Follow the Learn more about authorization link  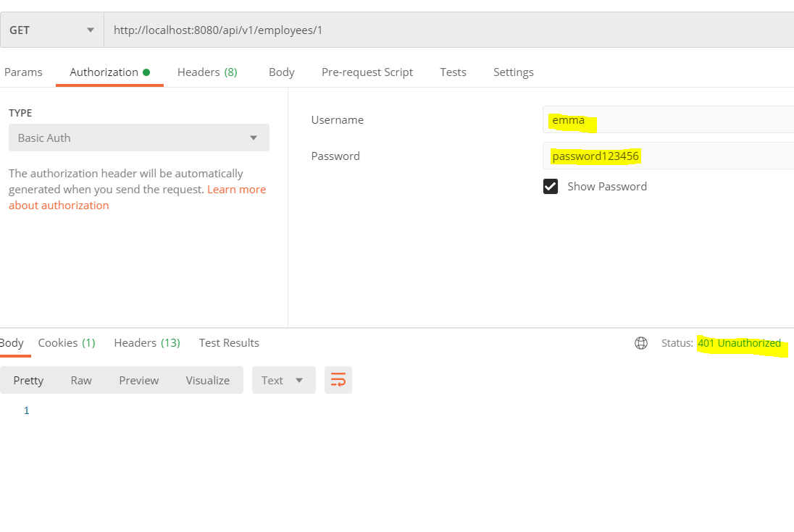point(236,190)
